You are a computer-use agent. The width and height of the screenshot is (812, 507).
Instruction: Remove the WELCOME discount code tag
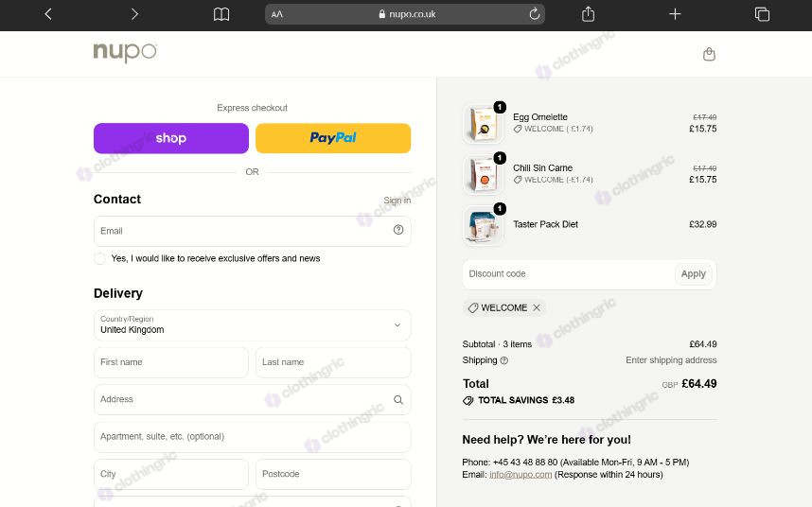(x=537, y=307)
